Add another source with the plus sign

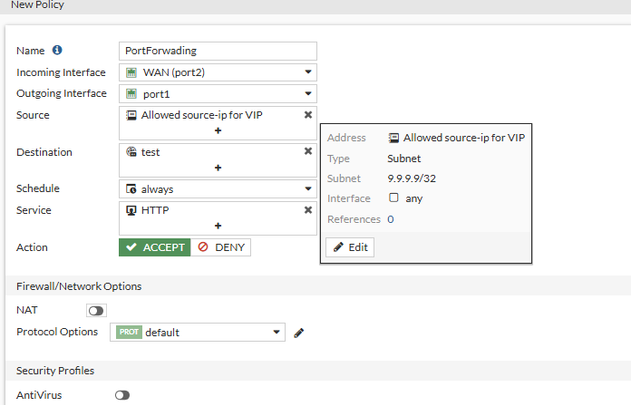pos(217,131)
